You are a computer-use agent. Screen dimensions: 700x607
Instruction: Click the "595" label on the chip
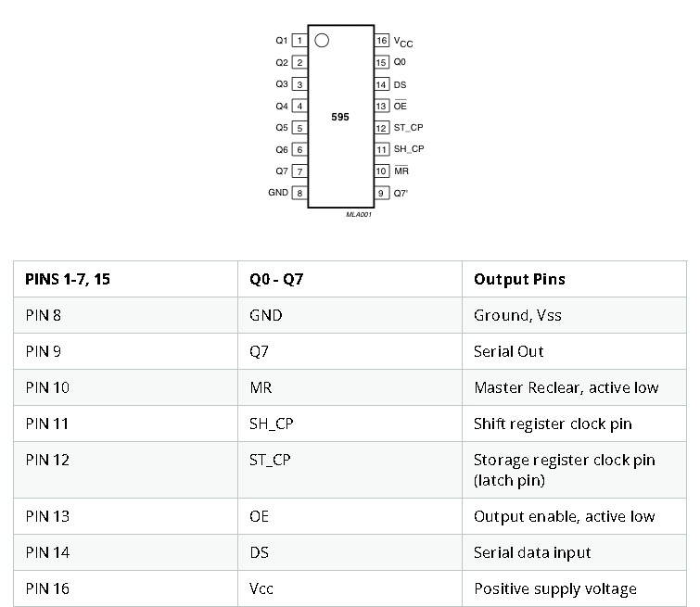coord(340,118)
